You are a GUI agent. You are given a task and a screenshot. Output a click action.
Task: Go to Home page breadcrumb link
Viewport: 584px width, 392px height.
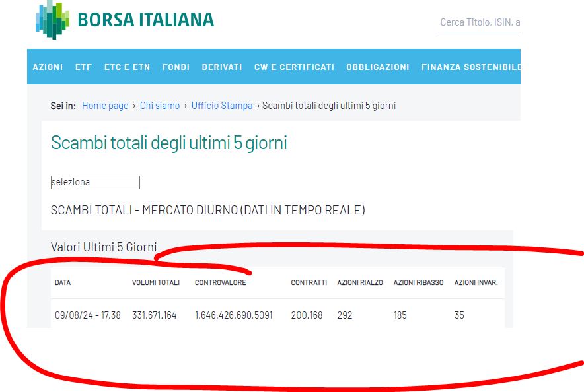click(105, 106)
